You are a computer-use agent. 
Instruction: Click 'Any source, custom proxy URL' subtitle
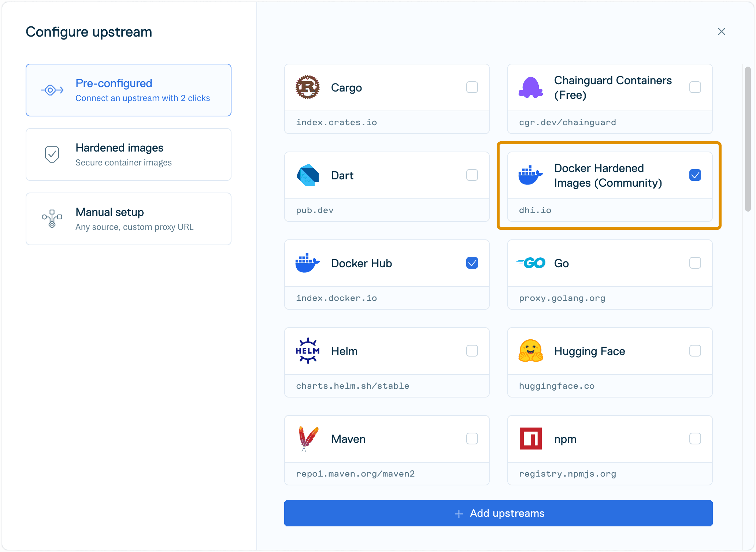tap(134, 227)
